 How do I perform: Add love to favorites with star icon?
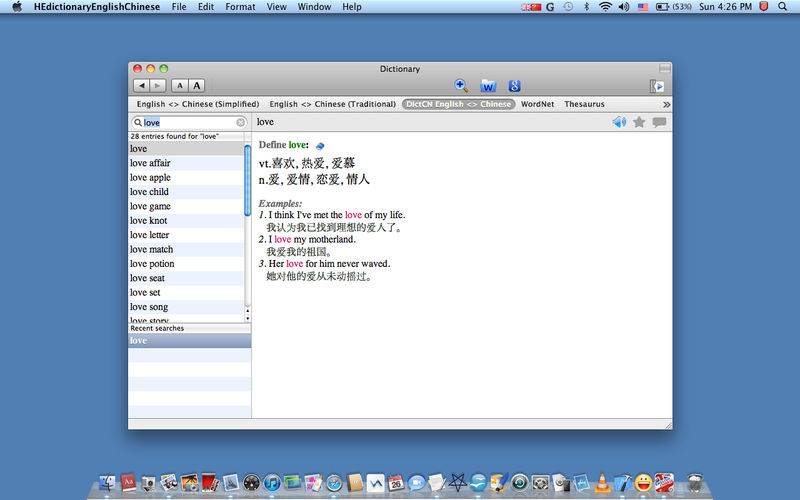pos(639,122)
